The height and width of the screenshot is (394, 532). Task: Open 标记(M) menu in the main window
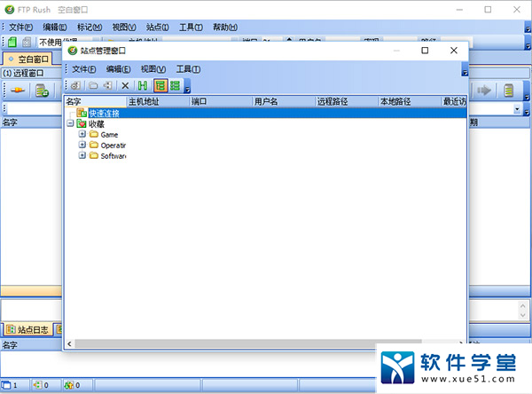[x=90, y=28]
